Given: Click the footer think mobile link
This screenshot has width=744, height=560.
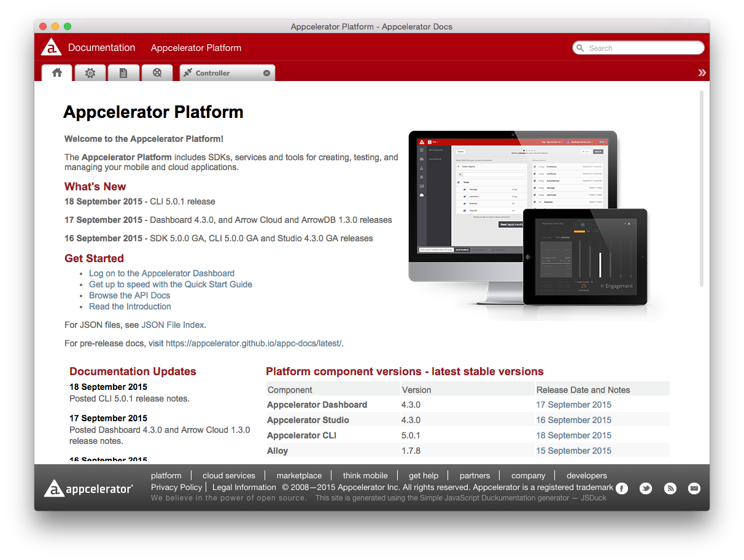Looking at the screenshot, I should tap(365, 475).
